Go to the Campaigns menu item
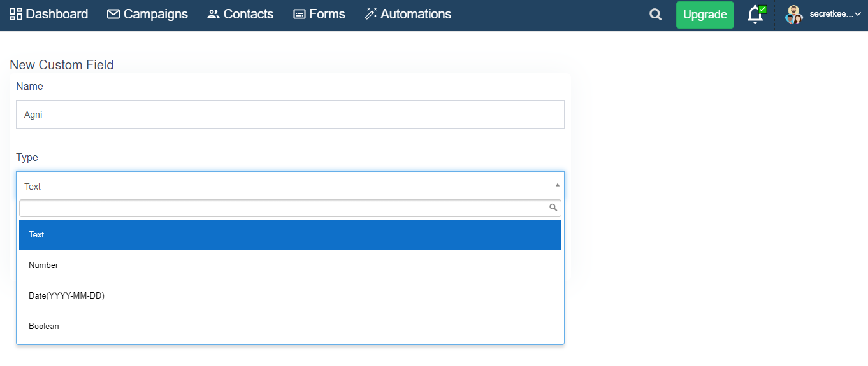 coord(147,14)
